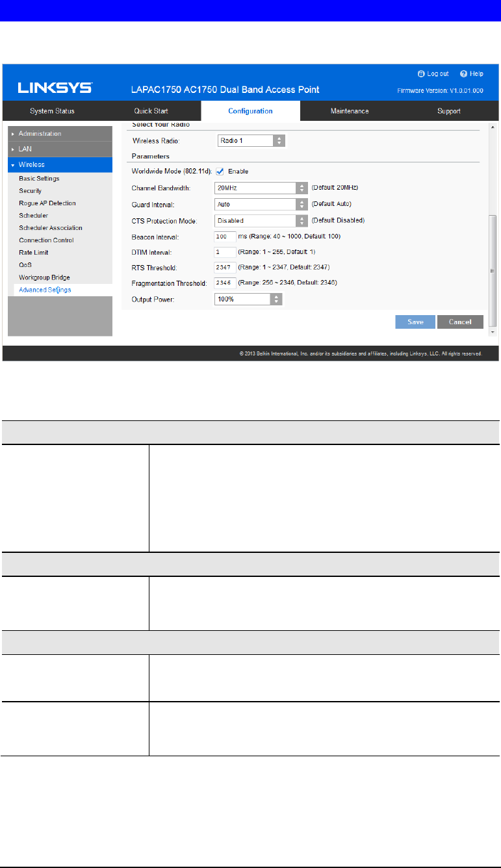Image resolution: width=501 pixels, height=868 pixels.
Task: Click the Fragmentation Threshold input field
Action: coord(225,283)
